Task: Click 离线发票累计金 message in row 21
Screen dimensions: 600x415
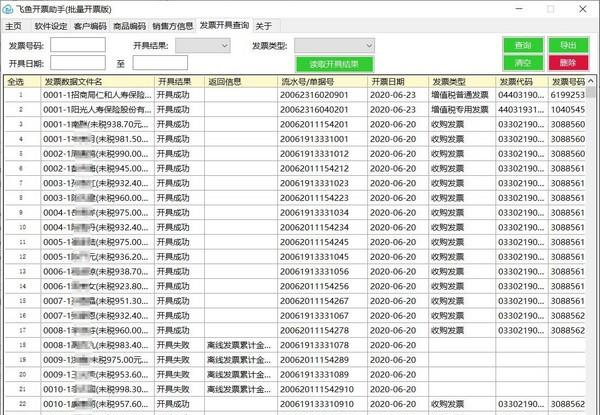Action: tap(239, 389)
